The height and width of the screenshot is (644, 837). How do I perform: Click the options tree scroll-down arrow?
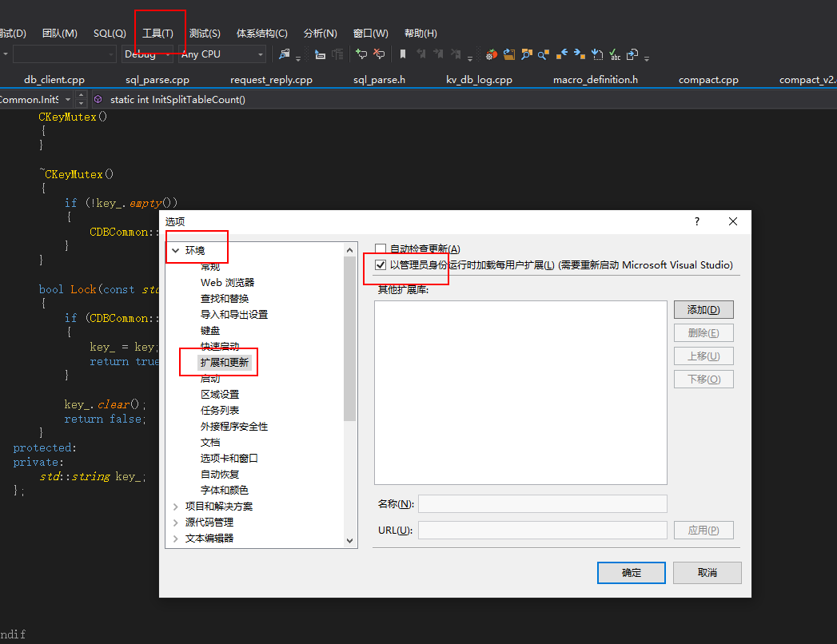[x=349, y=541]
